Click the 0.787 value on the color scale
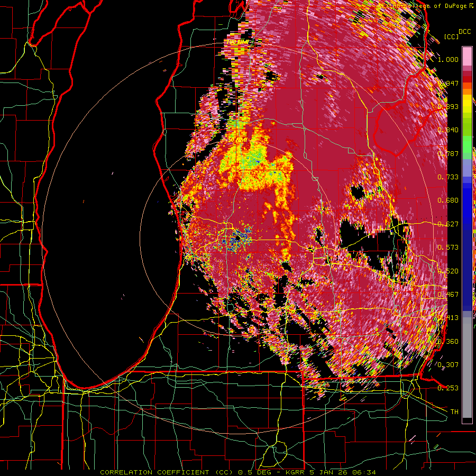Viewport: 476px width, 476px height. (x=448, y=153)
